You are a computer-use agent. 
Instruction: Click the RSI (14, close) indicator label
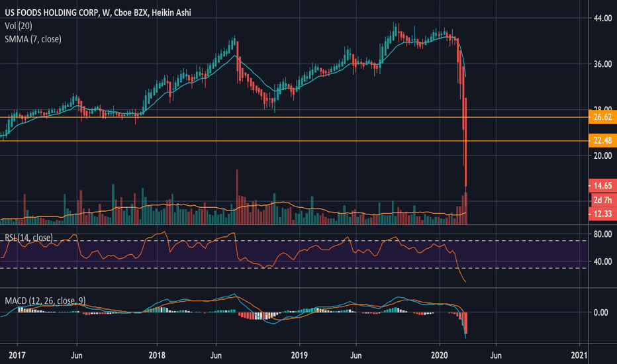tap(28, 238)
